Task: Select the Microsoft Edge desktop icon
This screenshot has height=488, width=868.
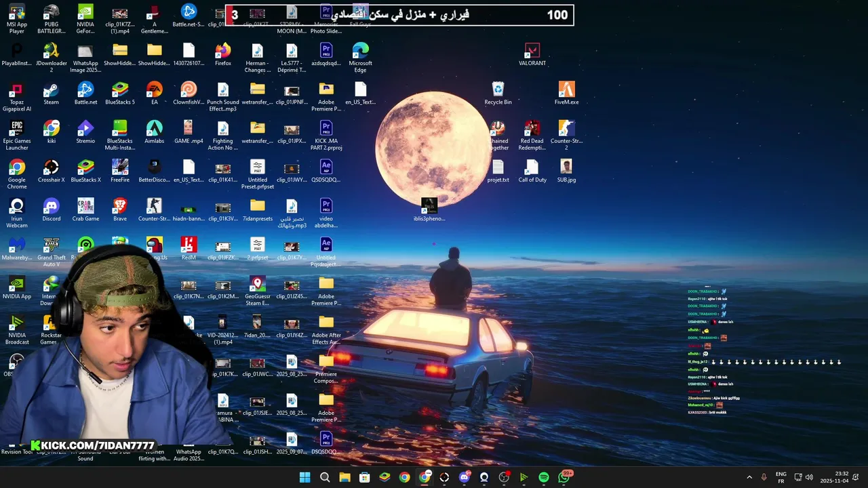Action: (x=360, y=58)
